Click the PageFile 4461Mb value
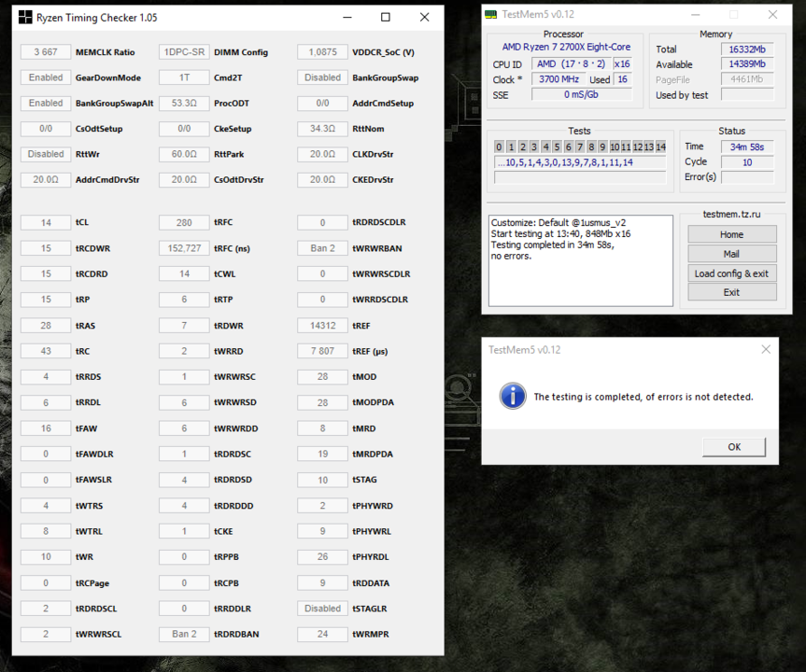The width and height of the screenshot is (806, 672). click(747, 79)
